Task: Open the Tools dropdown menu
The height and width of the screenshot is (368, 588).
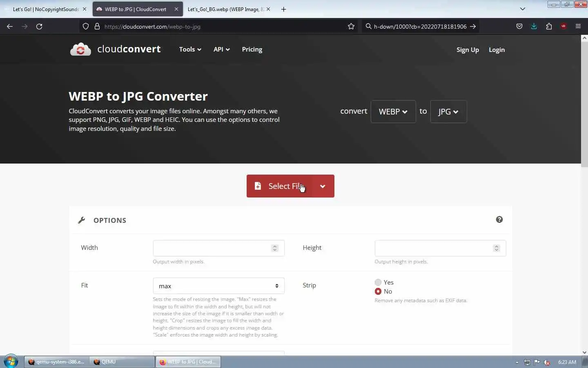Action: pyautogui.click(x=190, y=49)
